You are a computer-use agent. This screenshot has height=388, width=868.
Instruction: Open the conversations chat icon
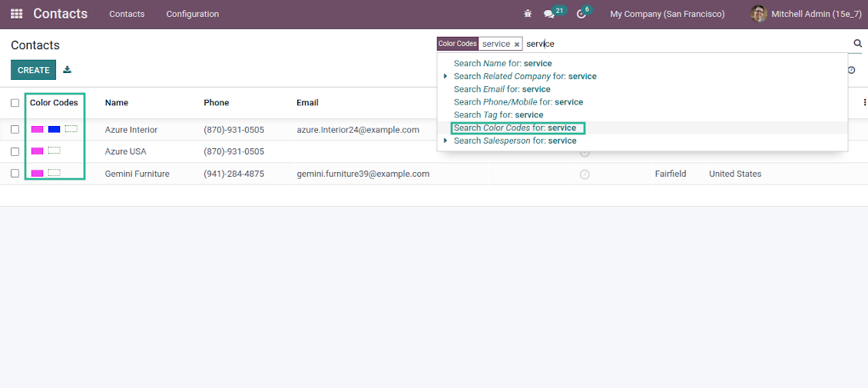tap(548, 14)
